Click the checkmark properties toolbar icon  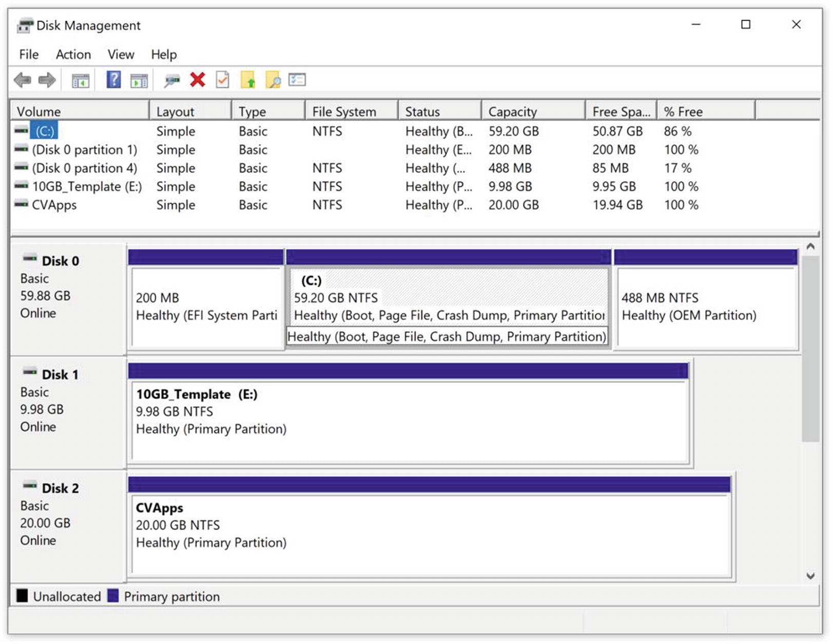tap(223, 80)
